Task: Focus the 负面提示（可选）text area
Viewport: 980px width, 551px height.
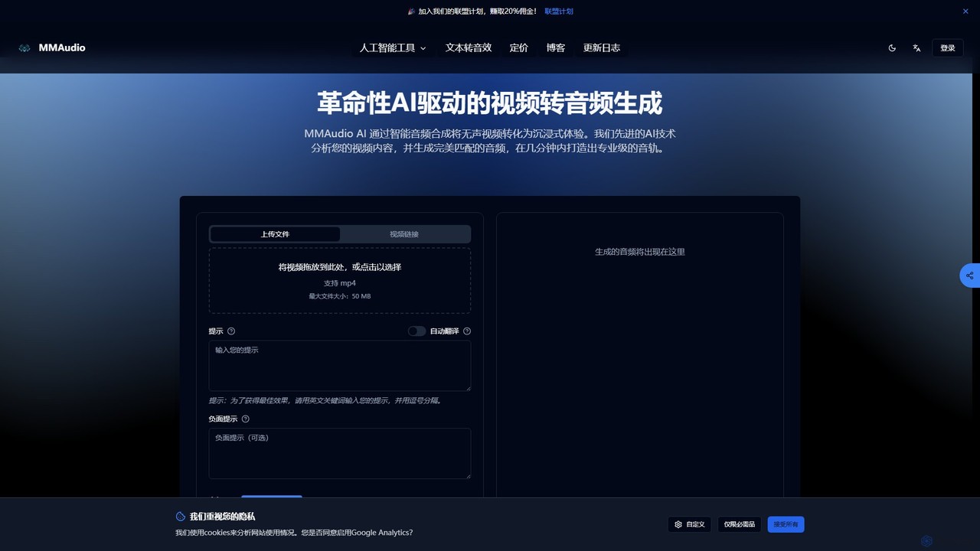Action: (x=340, y=453)
